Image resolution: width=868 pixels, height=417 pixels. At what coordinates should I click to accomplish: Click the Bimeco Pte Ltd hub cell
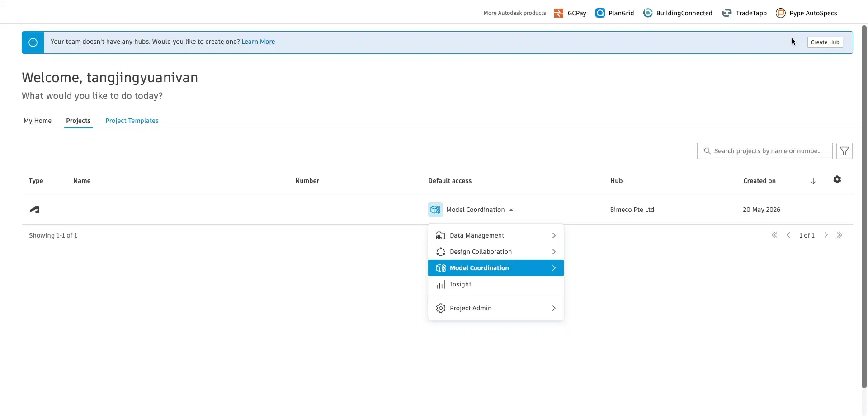[632, 210]
